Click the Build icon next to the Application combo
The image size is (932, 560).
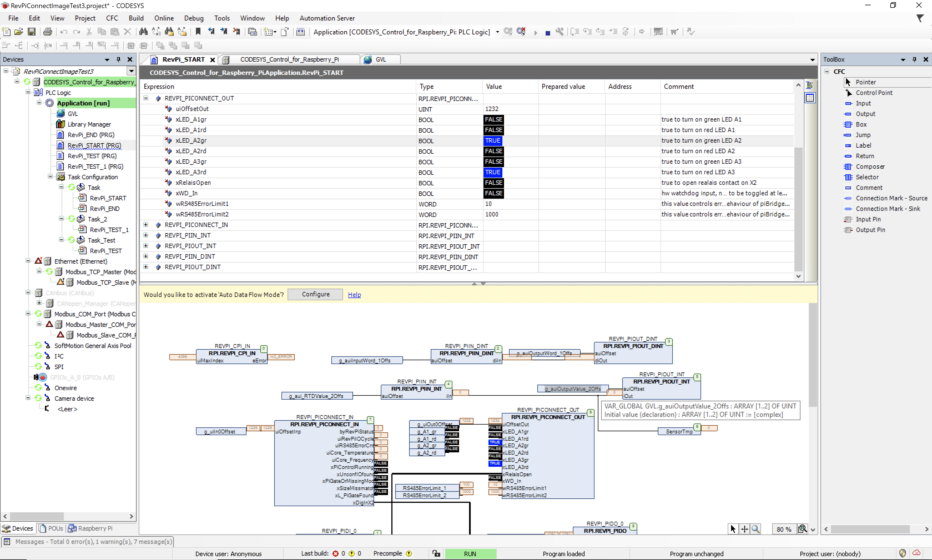click(300, 32)
